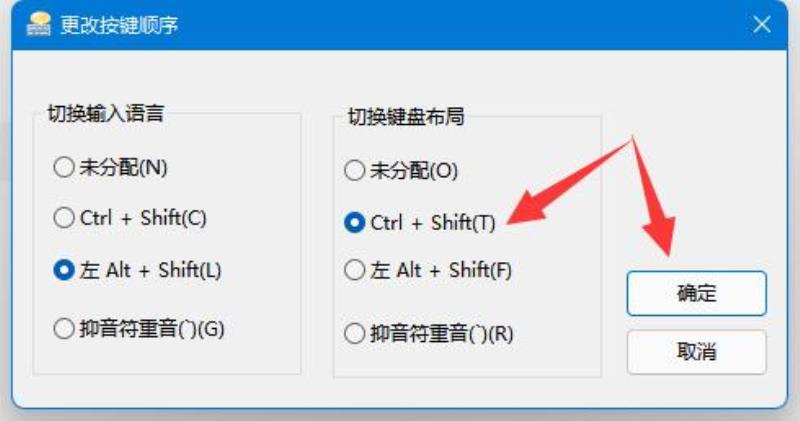Screen dimensions: 800x421
Task: Select 未分配(N) under 切换输入语言
Action: point(110,167)
